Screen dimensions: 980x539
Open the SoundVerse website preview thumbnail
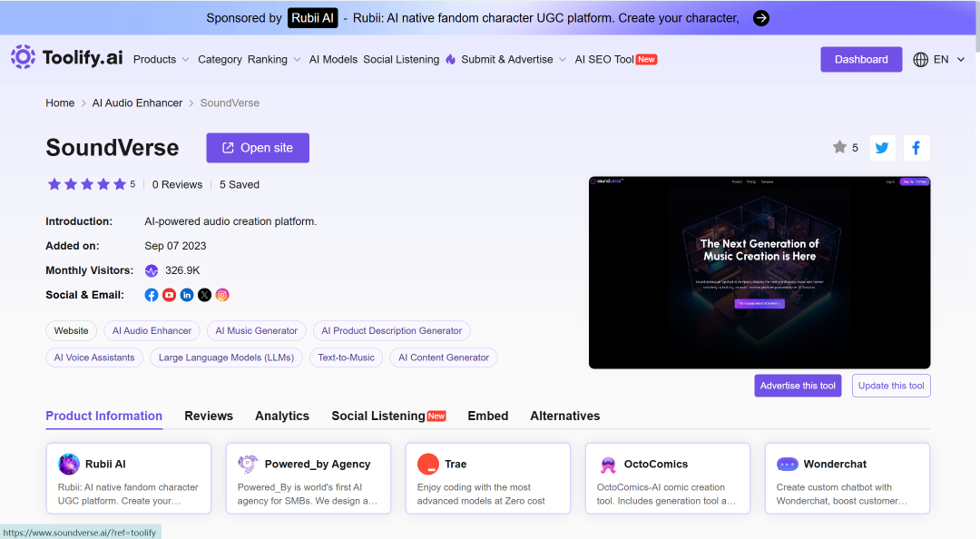(x=759, y=272)
